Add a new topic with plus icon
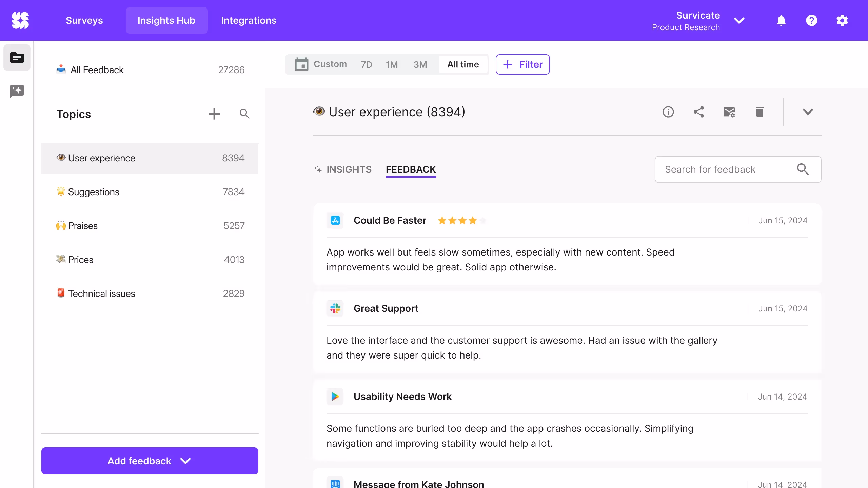The width and height of the screenshot is (868, 488). (214, 114)
